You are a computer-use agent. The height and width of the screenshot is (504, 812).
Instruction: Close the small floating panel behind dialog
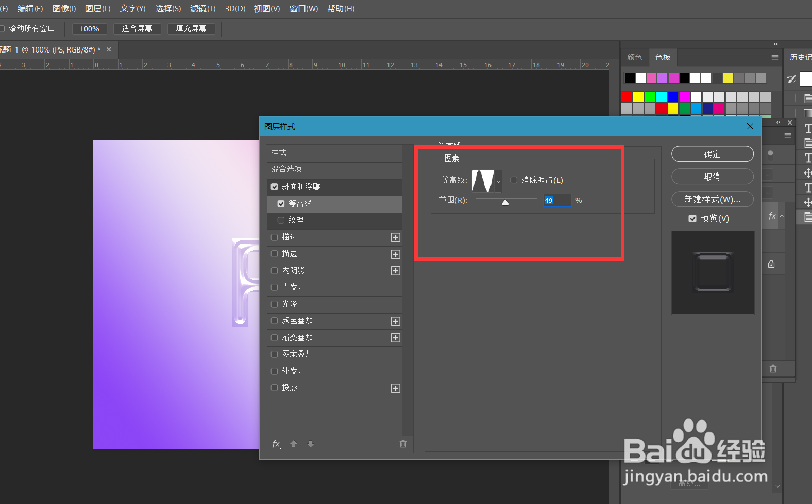pyautogui.click(x=790, y=123)
